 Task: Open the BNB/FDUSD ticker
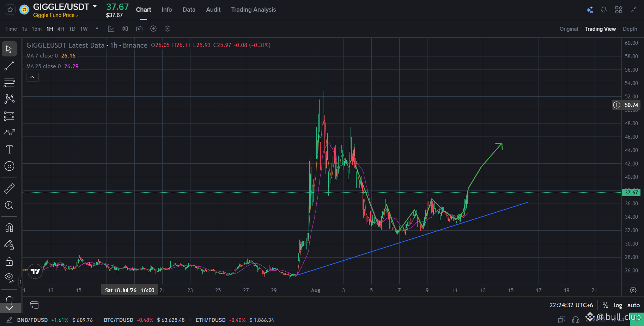(55, 320)
